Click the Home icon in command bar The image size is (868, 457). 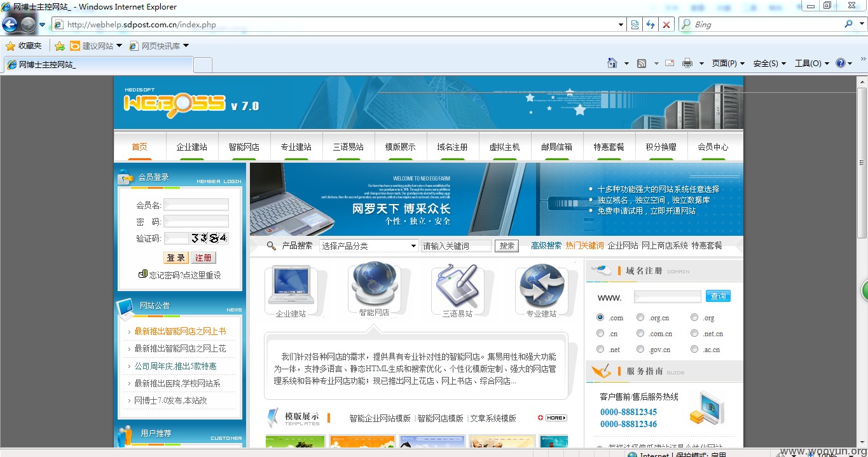pos(612,63)
